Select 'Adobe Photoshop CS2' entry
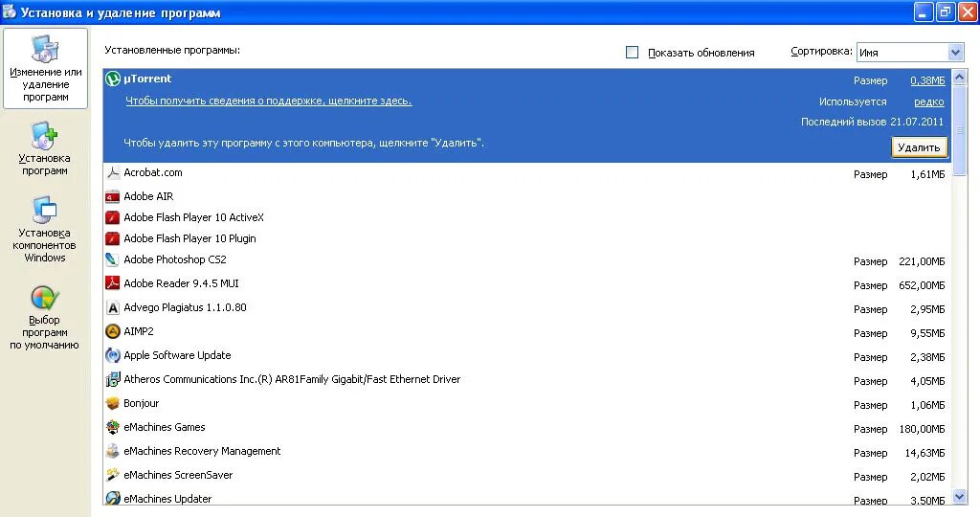Viewport: 980px width, 517px height. pos(527,260)
